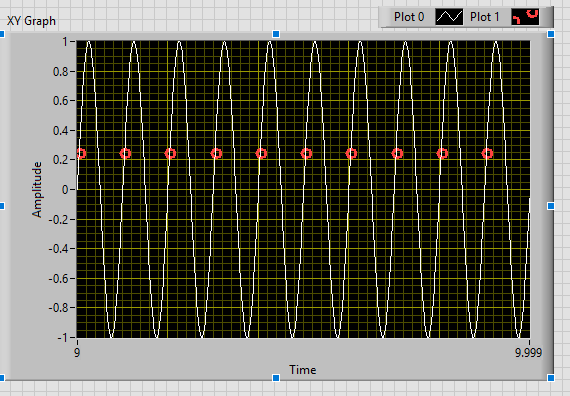Click the bottom-center blue resize handle
Screen dimensions: 570x396
coord(276,378)
